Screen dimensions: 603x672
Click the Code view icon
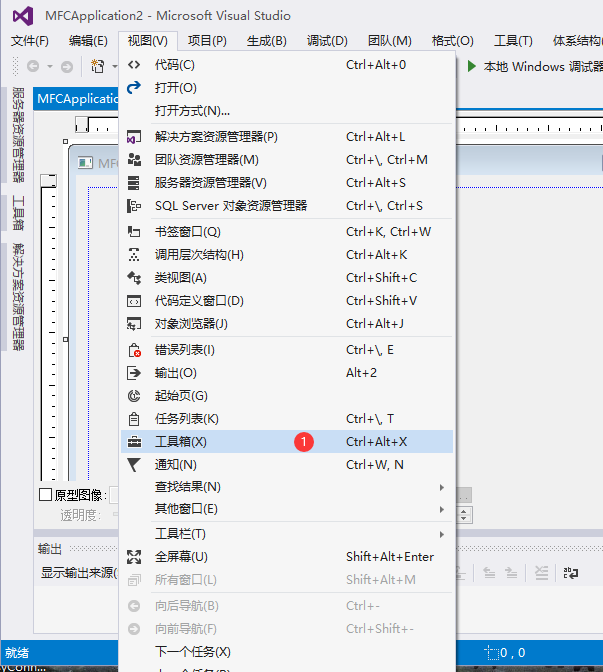click(x=134, y=65)
